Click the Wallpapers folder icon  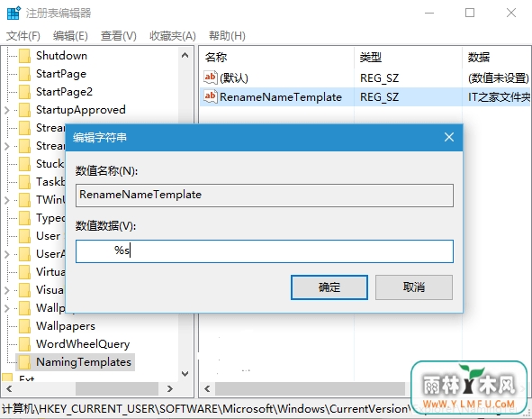coord(25,326)
